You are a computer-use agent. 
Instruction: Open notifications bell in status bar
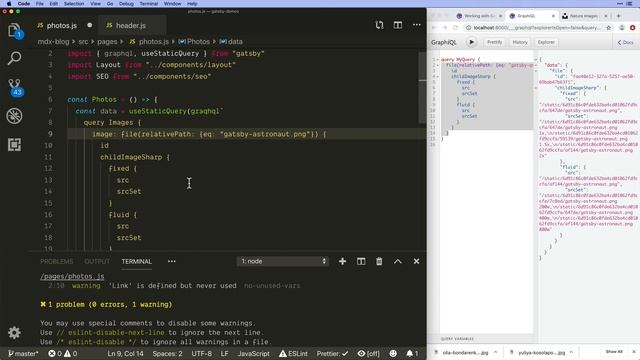[412, 353]
